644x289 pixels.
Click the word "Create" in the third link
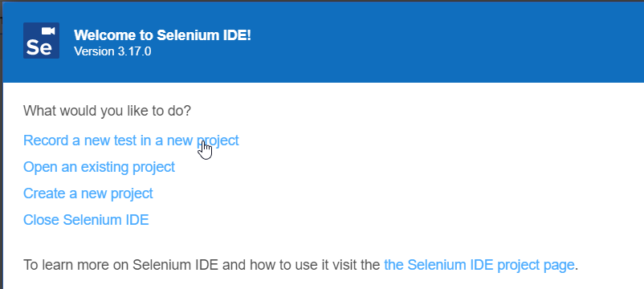click(44, 193)
